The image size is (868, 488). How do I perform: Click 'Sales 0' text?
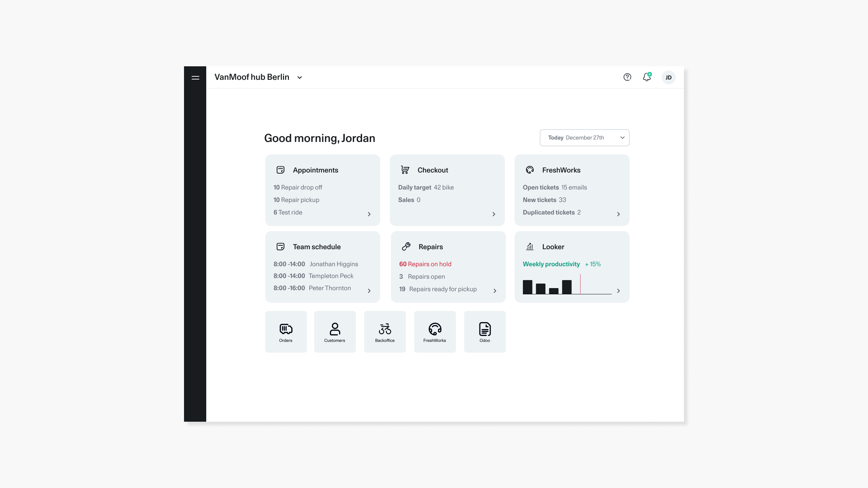pos(409,200)
